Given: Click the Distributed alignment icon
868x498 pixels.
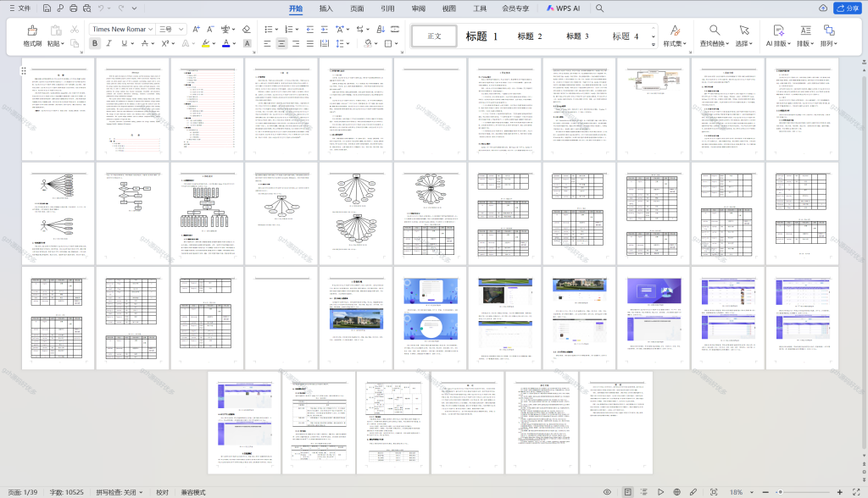Looking at the screenshot, I should [x=325, y=43].
